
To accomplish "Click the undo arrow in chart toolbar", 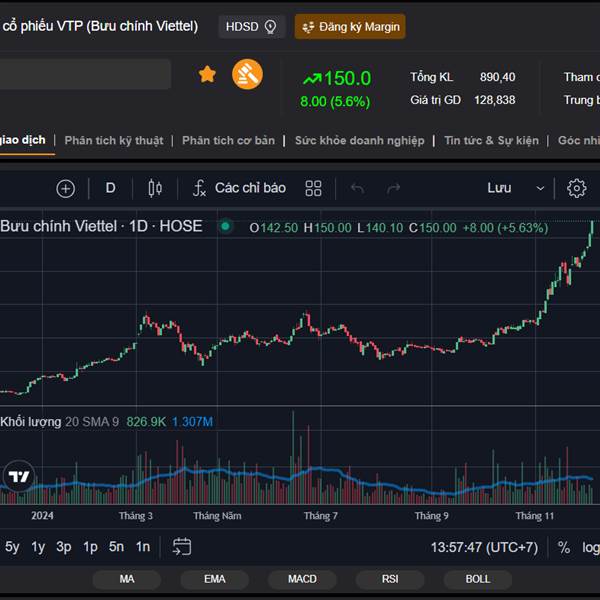I will 357,188.
